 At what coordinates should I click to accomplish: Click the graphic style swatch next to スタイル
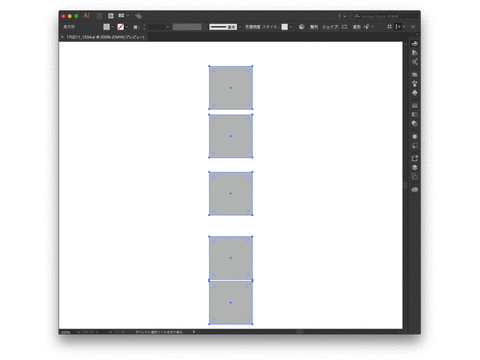coord(284,27)
